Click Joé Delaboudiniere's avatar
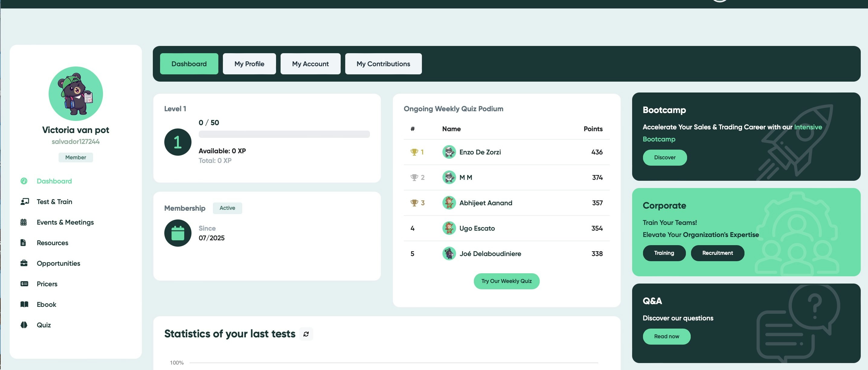Viewport: 868px width, 370px height. pos(449,253)
